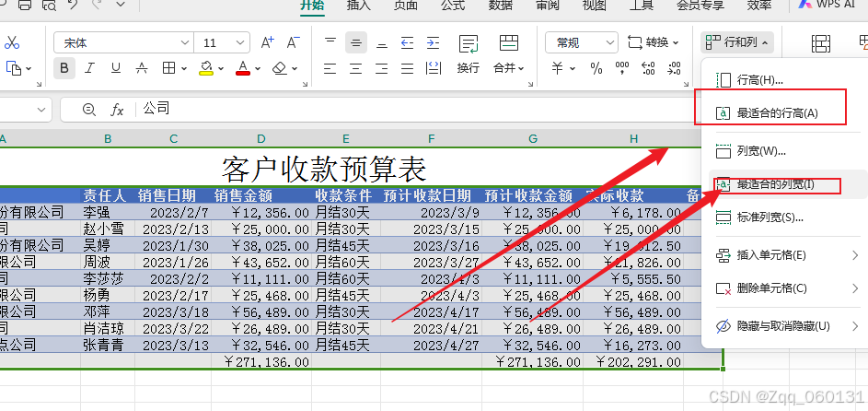Apply thousands separator format

(622, 68)
